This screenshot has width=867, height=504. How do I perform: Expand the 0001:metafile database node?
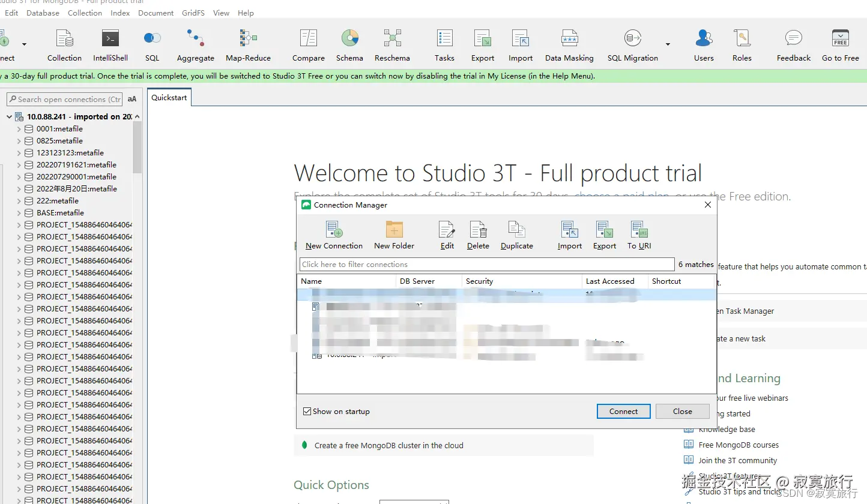(x=19, y=129)
